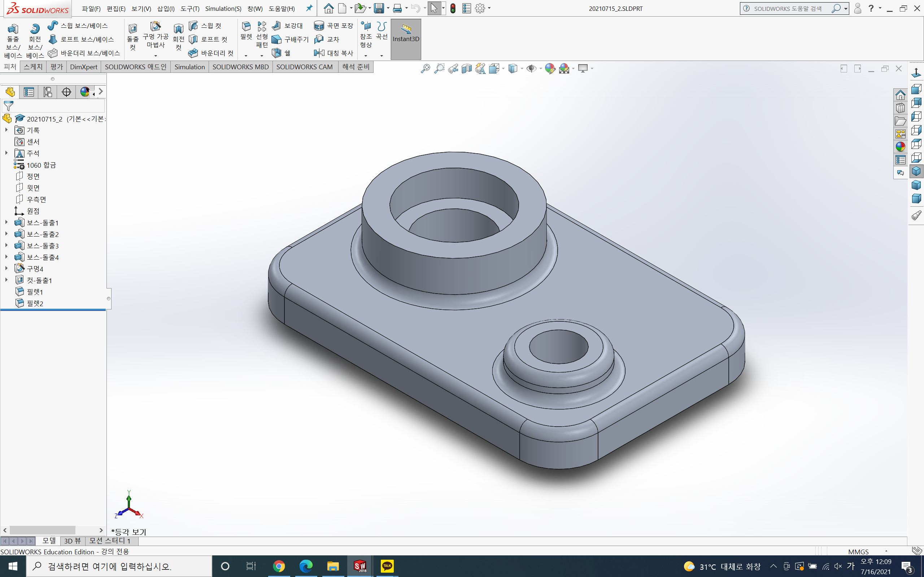Click the Shell (쉘) tool icon
The image size is (924, 577).
point(276,53)
